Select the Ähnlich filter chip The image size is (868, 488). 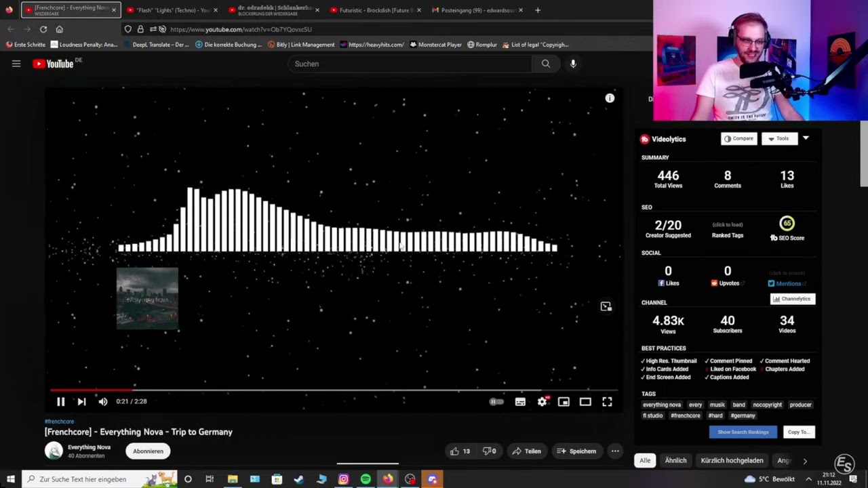[675, 461]
